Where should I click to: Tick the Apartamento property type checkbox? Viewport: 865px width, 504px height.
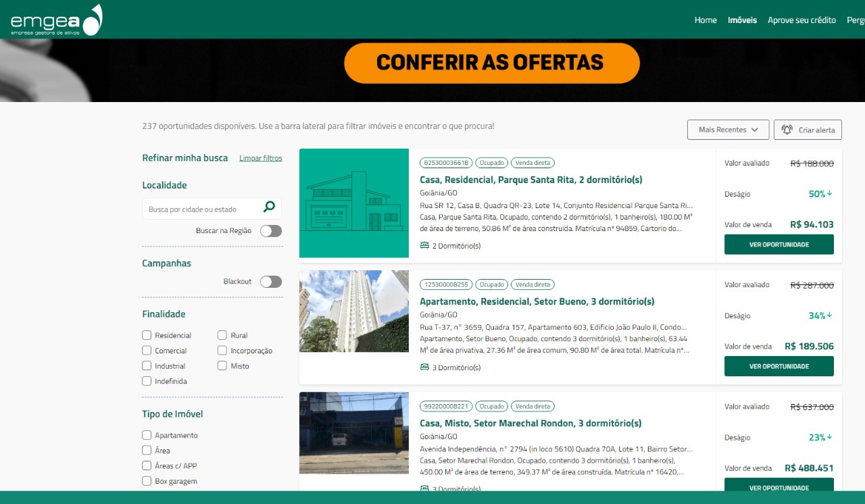[x=147, y=435]
